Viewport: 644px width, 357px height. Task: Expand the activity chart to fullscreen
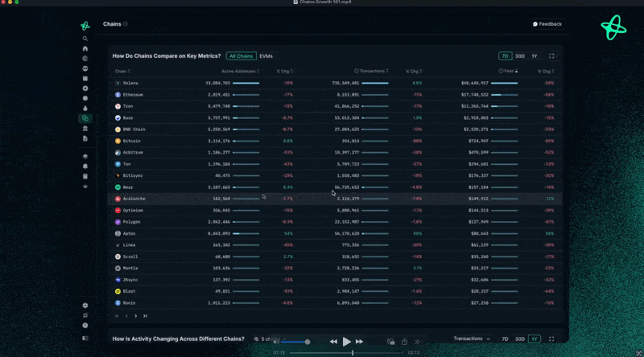tap(551, 339)
